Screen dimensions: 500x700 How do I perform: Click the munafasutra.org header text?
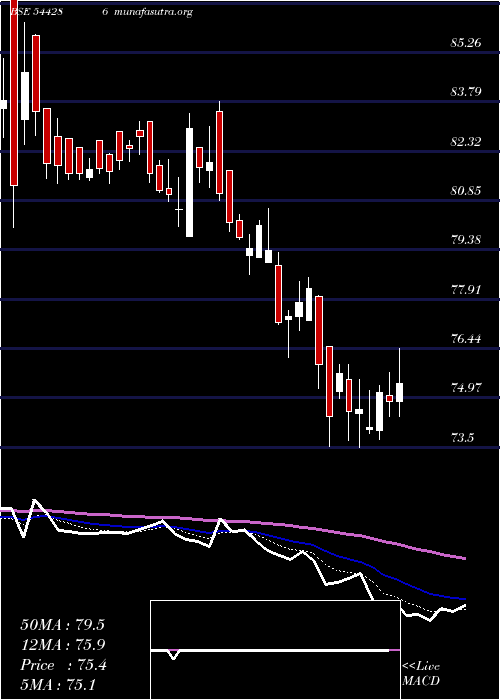click(x=153, y=12)
